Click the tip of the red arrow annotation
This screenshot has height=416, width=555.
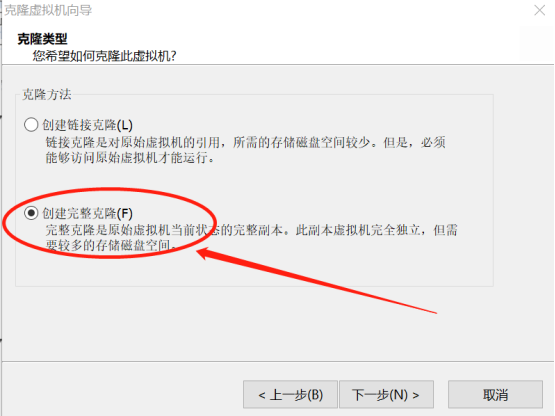[x=198, y=252]
